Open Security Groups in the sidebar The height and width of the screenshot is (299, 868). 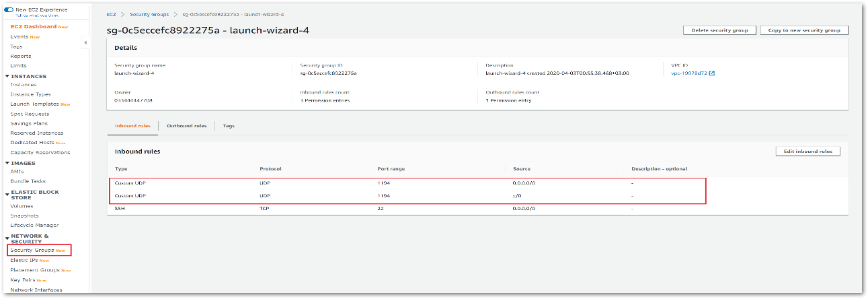pos(32,250)
